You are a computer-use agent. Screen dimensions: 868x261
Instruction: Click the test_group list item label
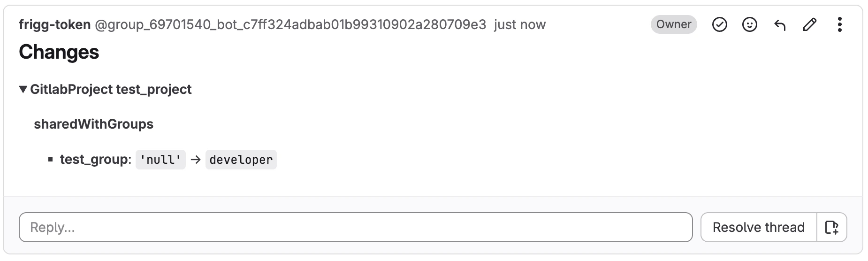click(x=94, y=160)
